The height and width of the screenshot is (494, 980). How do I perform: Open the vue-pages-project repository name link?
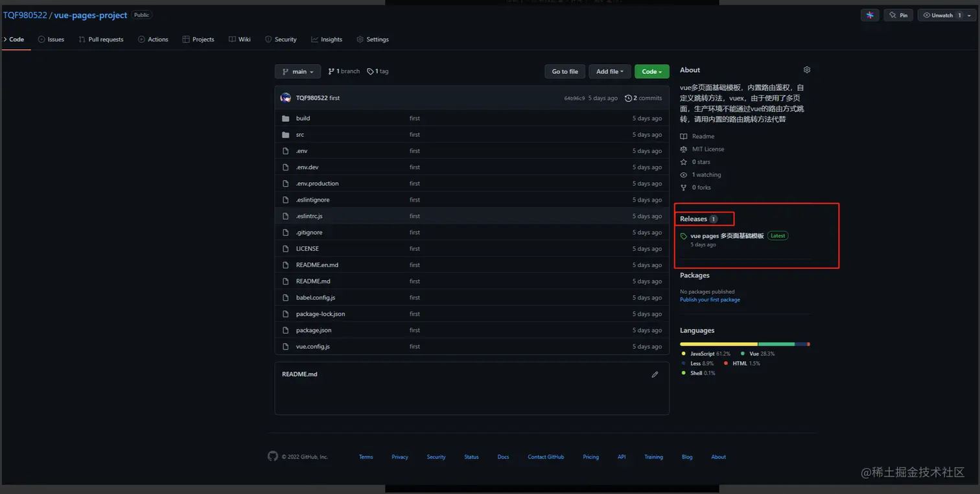(x=91, y=15)
